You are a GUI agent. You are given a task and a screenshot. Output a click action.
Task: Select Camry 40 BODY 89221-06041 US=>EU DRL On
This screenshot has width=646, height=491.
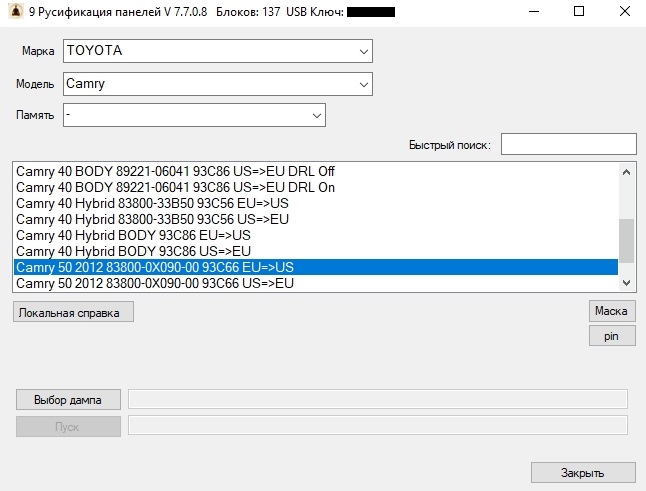point(316,187)
